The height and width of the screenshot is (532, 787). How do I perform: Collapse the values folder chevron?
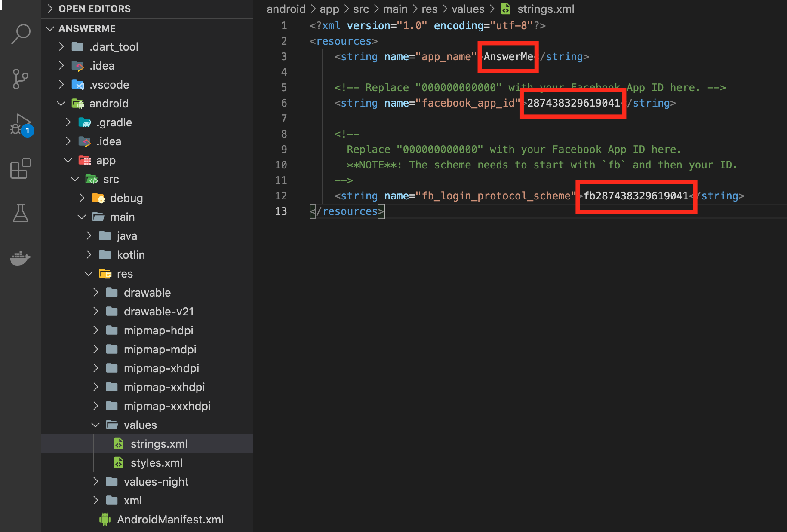(x=95, y=425)
